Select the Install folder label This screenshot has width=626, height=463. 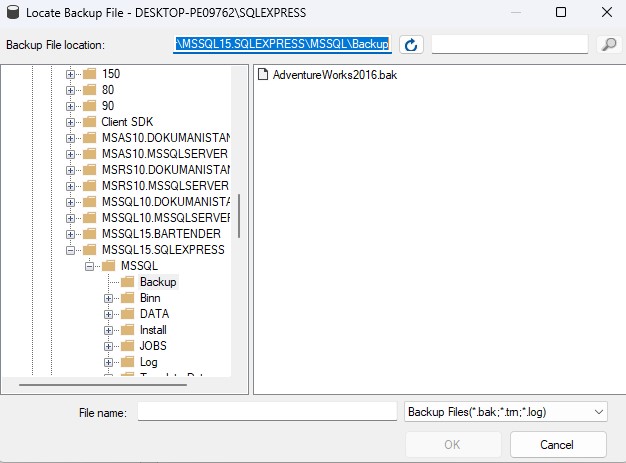pyautogui.click(x=153, y=330)
